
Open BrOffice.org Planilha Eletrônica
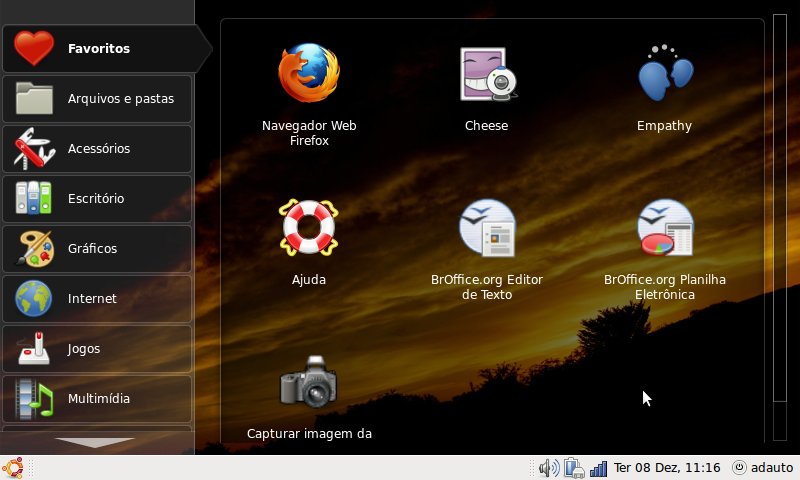tap(665, 228)
